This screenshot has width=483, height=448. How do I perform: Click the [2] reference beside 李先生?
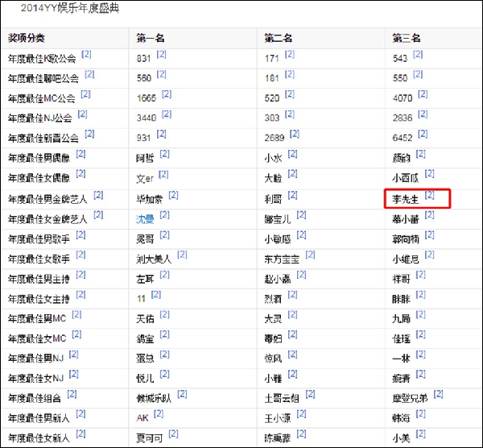coord(429,195)
